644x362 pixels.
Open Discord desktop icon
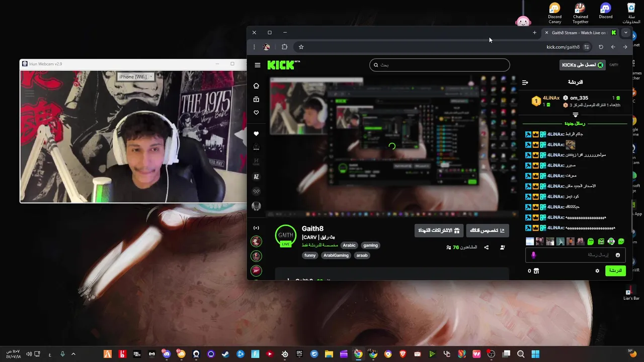point(605,11)
